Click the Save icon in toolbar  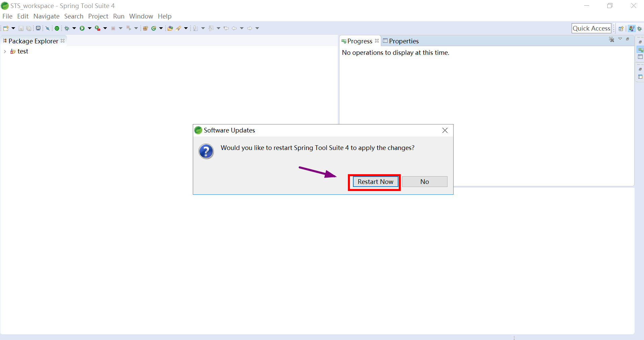(21, 28)
